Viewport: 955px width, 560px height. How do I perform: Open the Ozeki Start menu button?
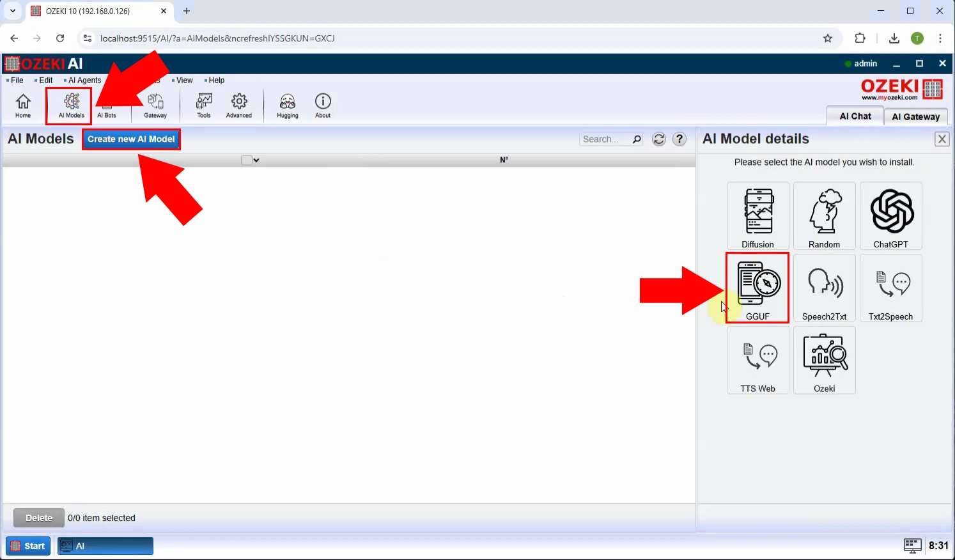[28, 546]
